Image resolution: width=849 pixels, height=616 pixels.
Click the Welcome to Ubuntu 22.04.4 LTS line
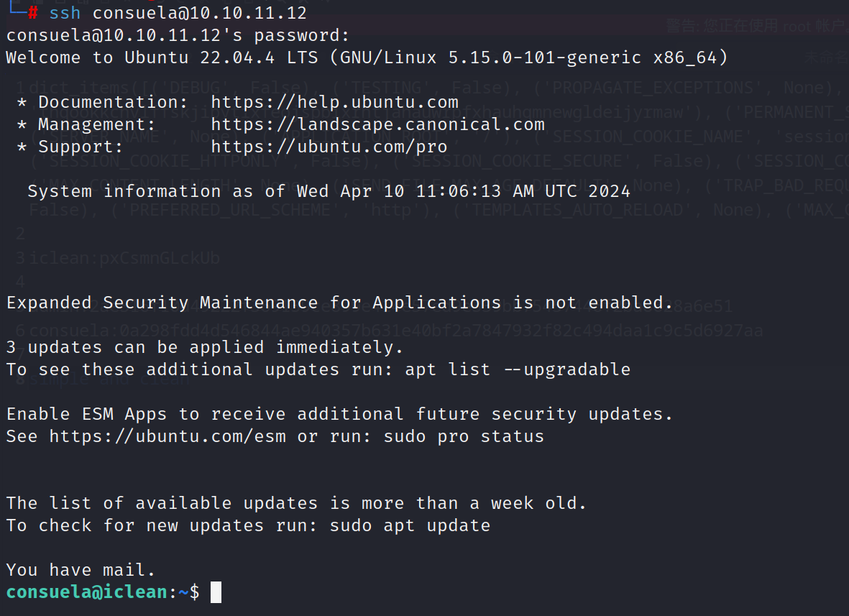coord(367,58)
